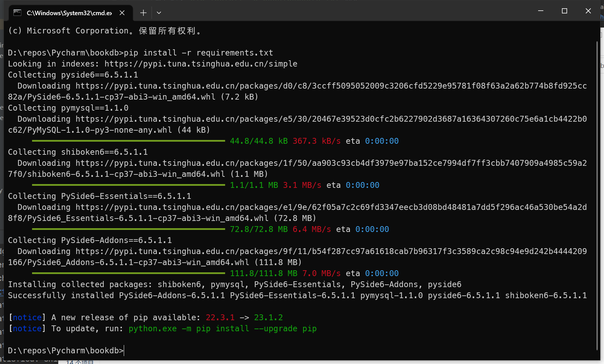This screenshot has width=604, height=364.
Task: Click the 'Installing collected packages' line
Action: pos(235,284)
